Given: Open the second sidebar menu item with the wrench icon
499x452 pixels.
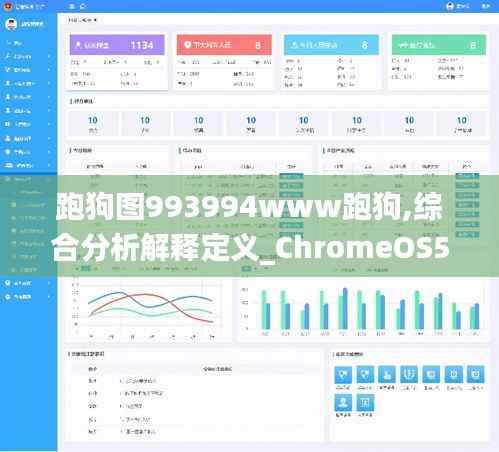Looking at the screenshot, I should (28, 56).
